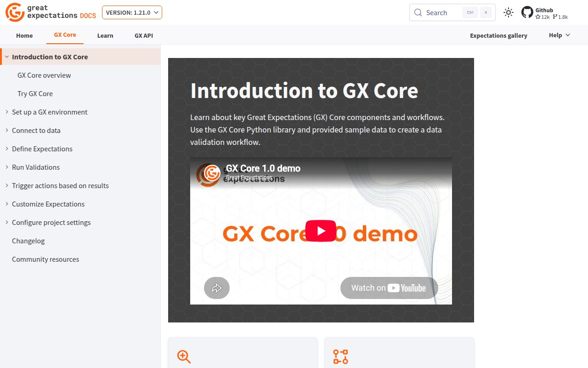The width and height of the screenshot is (588, 368).
Task: Click the Great Expectations channel name
Action: (x=249, y=178)
